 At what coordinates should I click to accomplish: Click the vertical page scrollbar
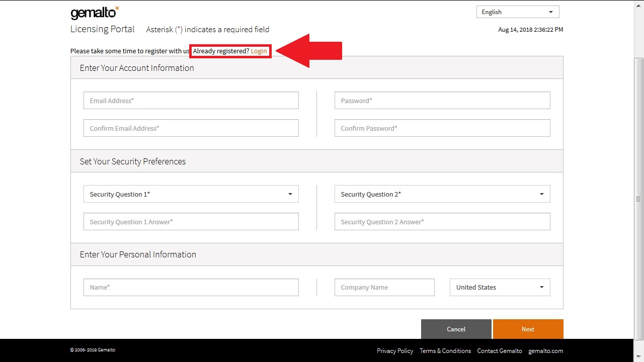click(638, 199)
